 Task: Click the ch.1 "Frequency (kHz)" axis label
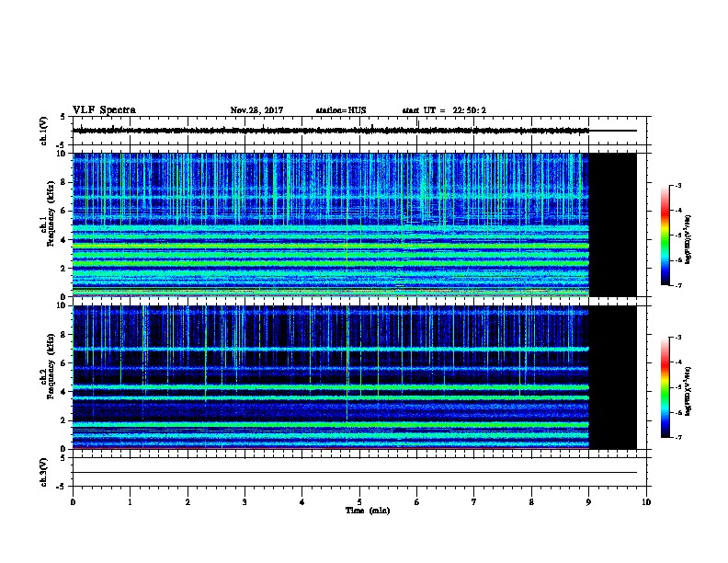(x=51, y=214)
